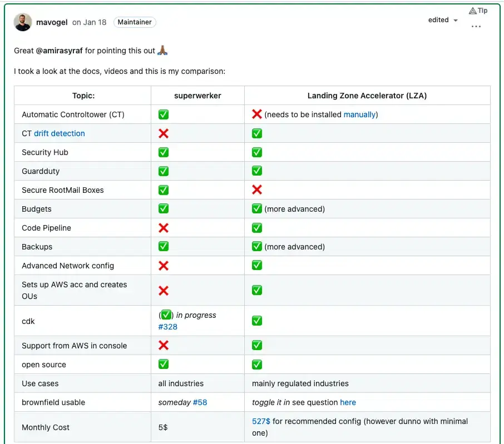Select the 'Secure RootMail Boxes' row label
504x444 pixels.
tap(63, 190)
